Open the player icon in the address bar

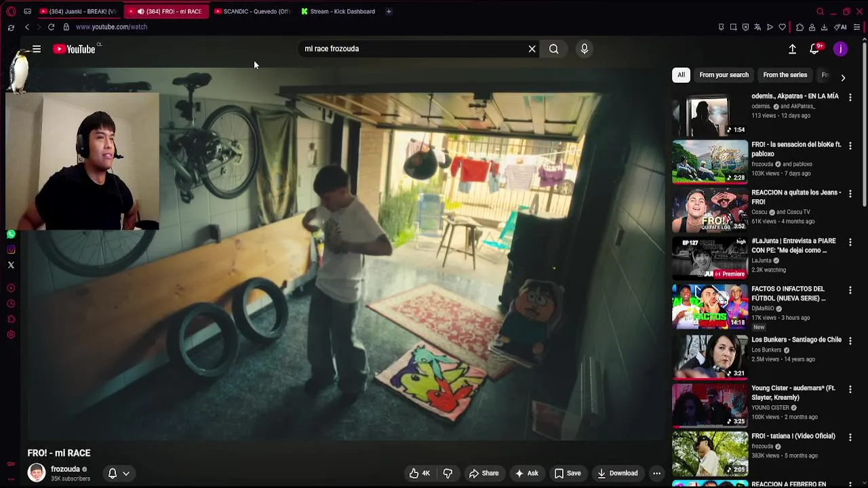770,27
